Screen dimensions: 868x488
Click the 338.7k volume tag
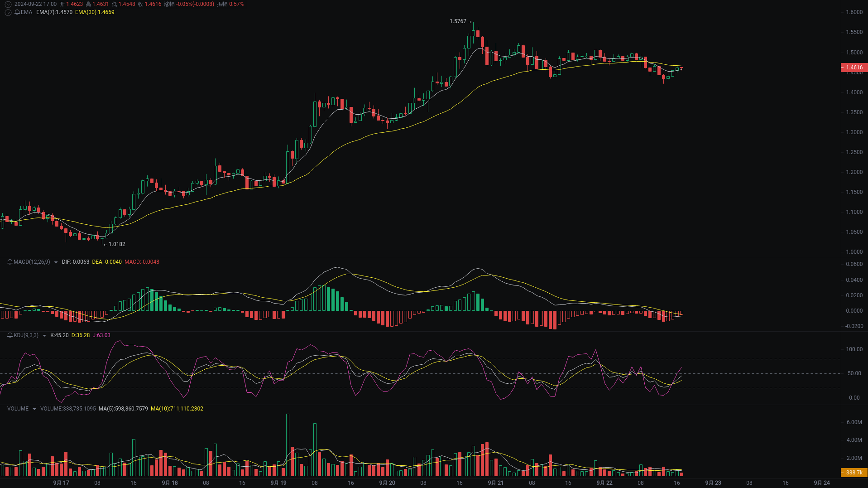853,472
